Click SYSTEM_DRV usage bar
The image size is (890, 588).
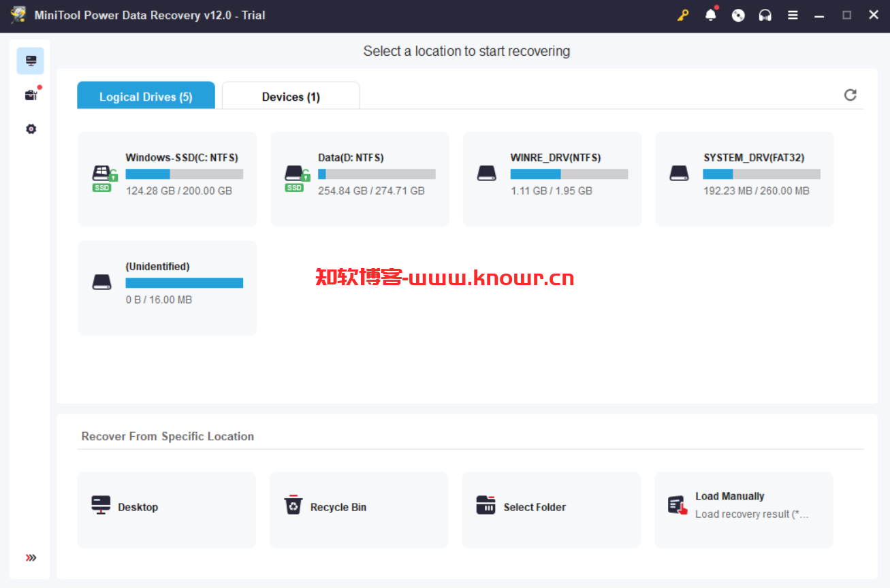(x=762, y=174)
